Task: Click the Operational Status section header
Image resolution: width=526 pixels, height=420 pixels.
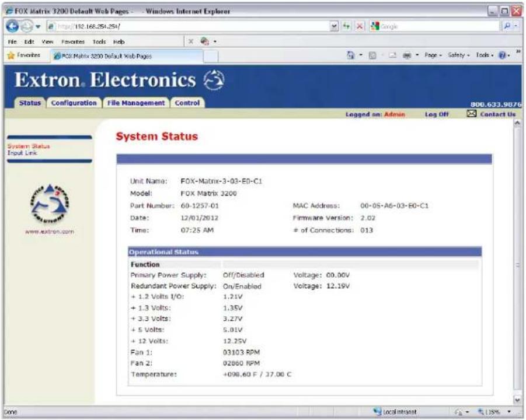Action: click(305, 252)
